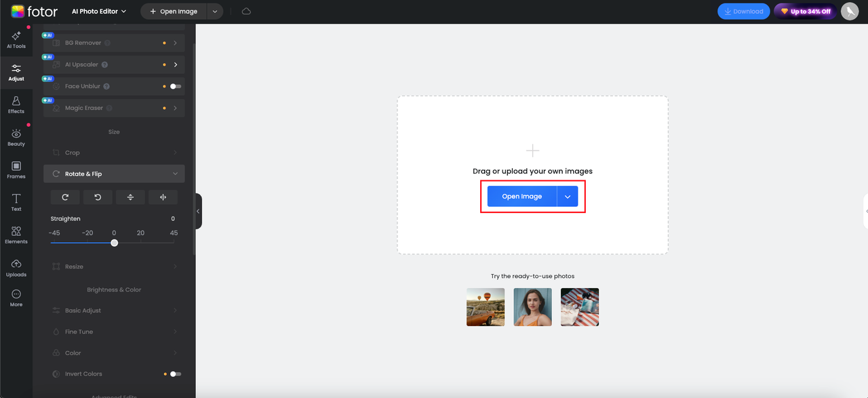Flip image vertically

click(130, 197)
